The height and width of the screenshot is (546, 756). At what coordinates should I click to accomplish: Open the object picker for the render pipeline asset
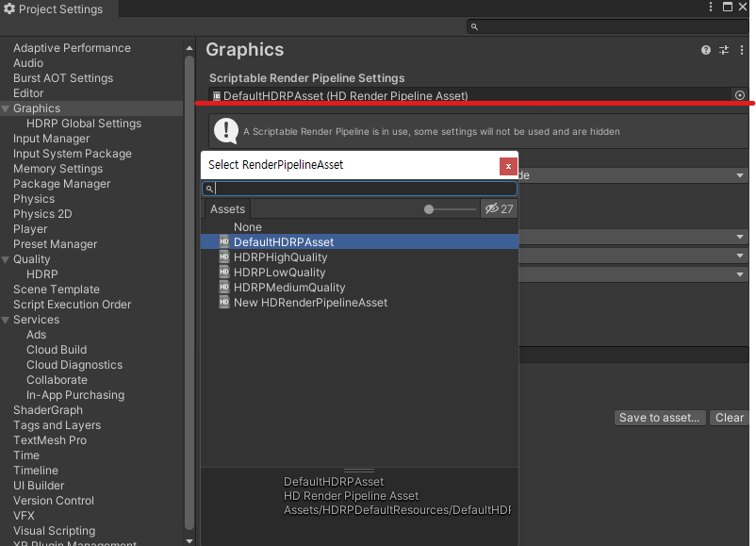(740, 95)
